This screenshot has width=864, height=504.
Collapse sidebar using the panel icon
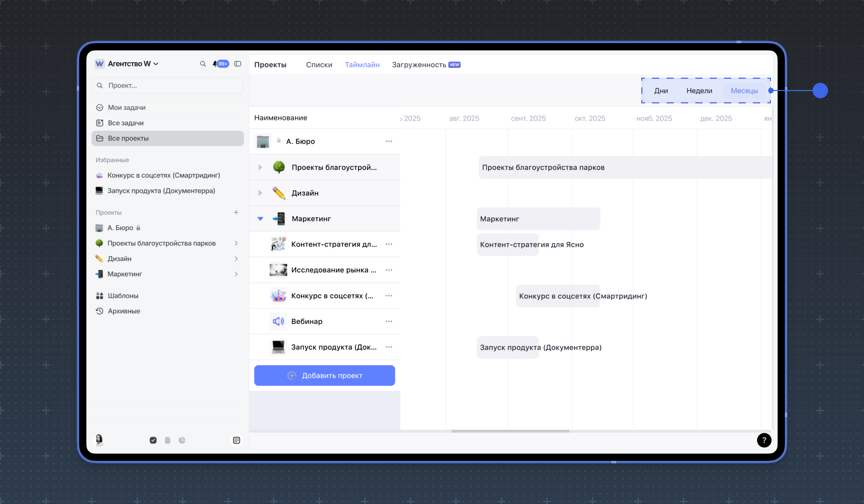(238, 64)
